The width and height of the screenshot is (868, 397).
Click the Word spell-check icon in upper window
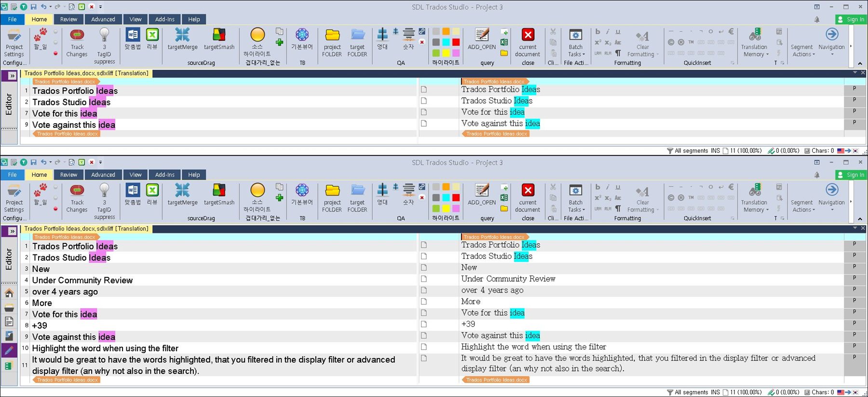click(x=133, y=35)
